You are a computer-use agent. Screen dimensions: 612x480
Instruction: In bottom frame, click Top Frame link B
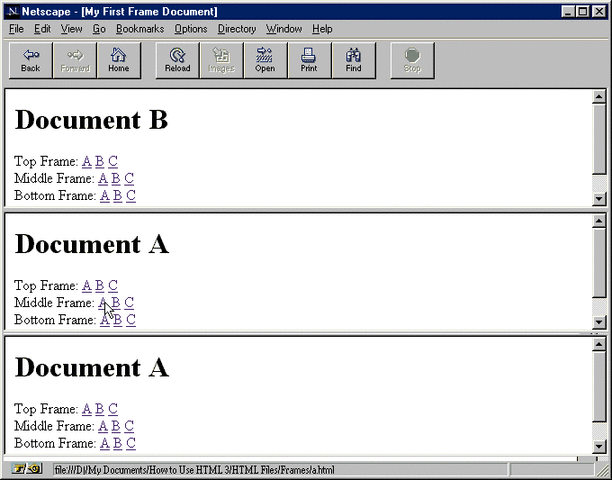(x=100, y=409)
